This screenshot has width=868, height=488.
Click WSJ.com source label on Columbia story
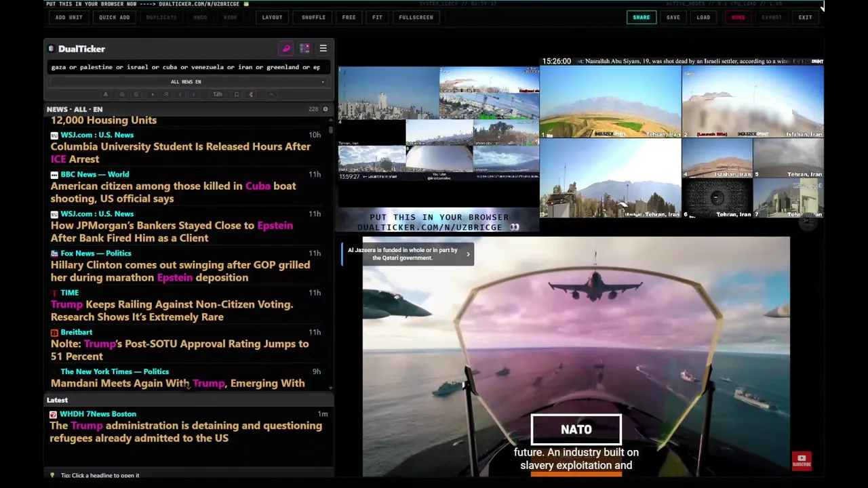tap(97, 135)
